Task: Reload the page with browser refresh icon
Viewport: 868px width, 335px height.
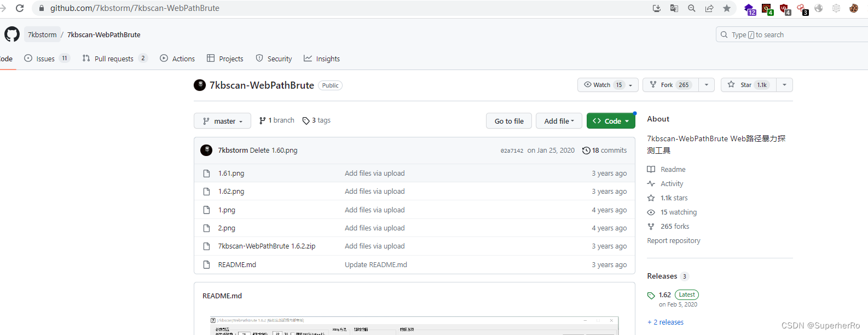Action: [x=20, y=8]
